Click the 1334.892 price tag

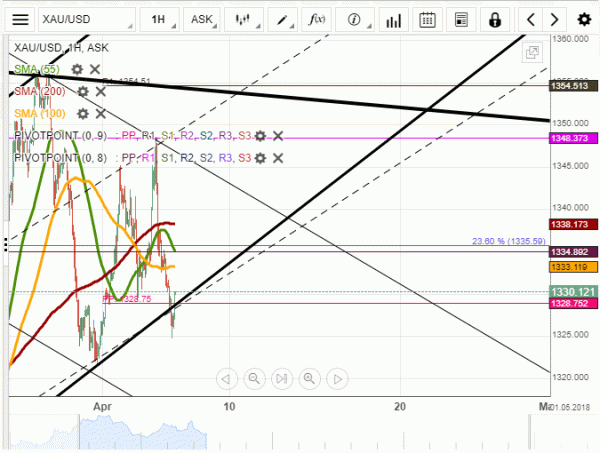pos(573,252)
